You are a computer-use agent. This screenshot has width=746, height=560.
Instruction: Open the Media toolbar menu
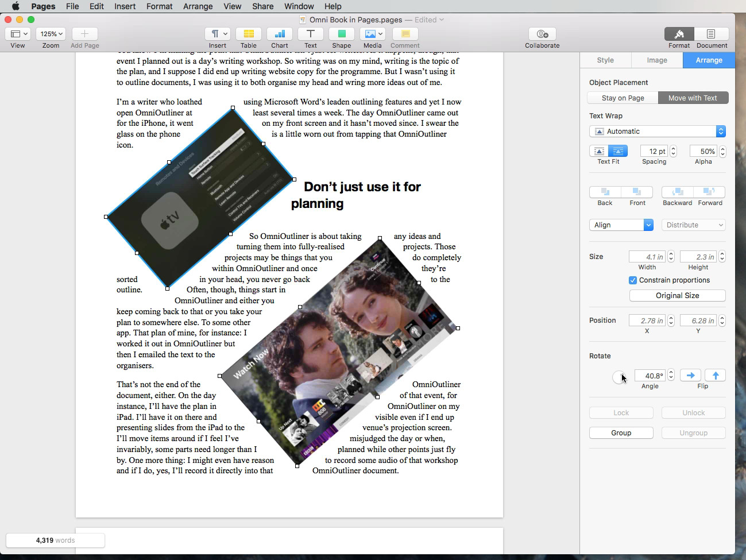pyautogui.click(x=373, y=34)
